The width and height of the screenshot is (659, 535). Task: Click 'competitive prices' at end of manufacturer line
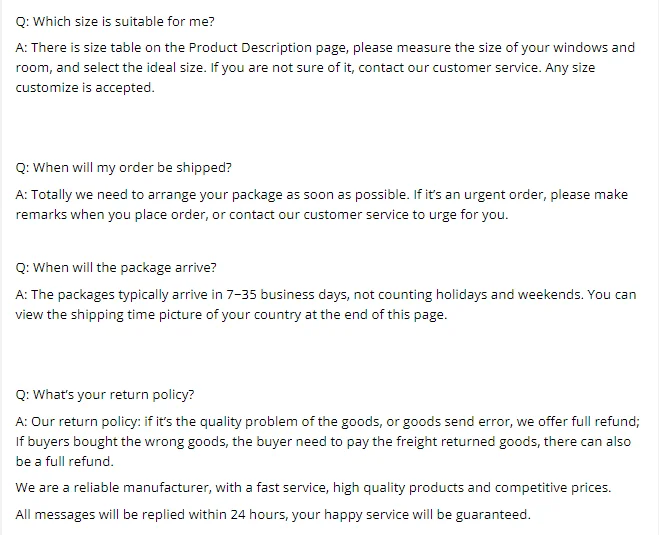click(x=553, y=488)
